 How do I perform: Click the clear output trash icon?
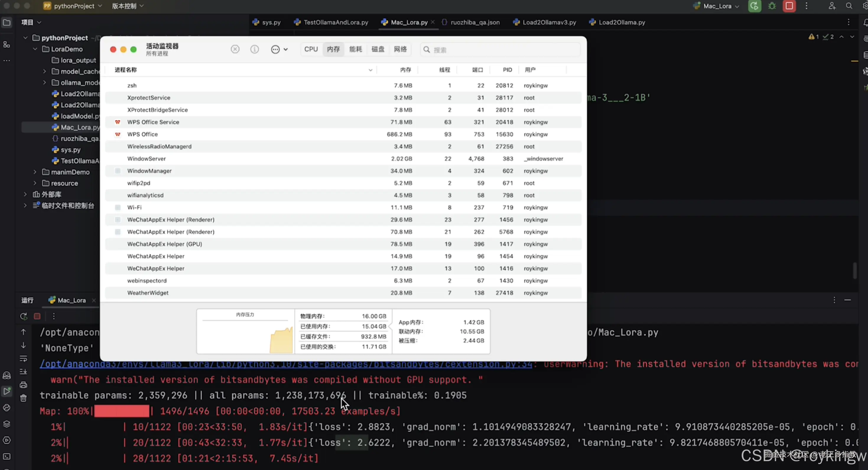click(23, 398)
